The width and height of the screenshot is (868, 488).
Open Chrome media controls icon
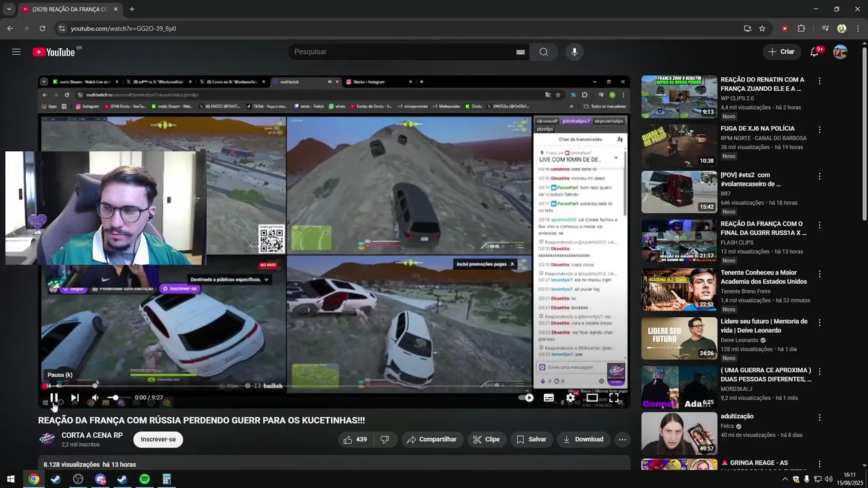coord(825,28)
